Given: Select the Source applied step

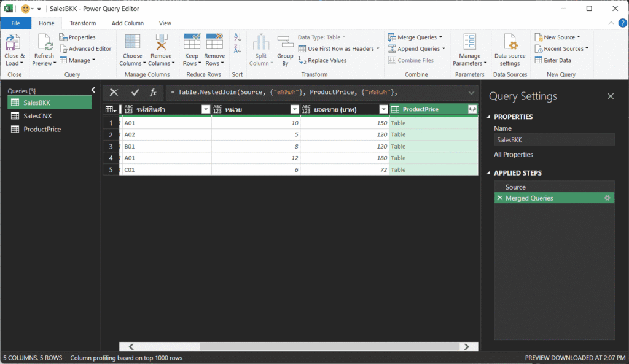Looking at the screenshot, I should point(554,187).
